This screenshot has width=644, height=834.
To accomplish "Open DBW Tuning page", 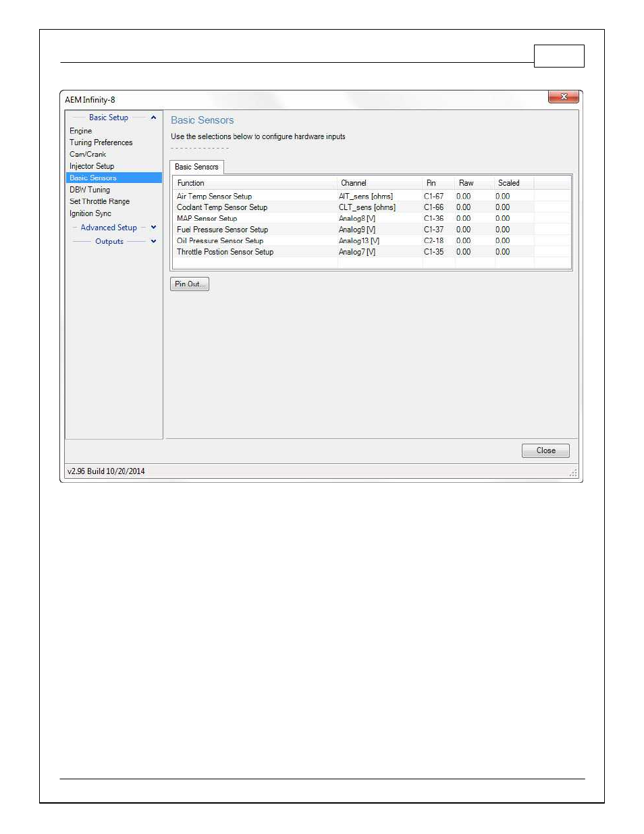I will tap(90, 190).
